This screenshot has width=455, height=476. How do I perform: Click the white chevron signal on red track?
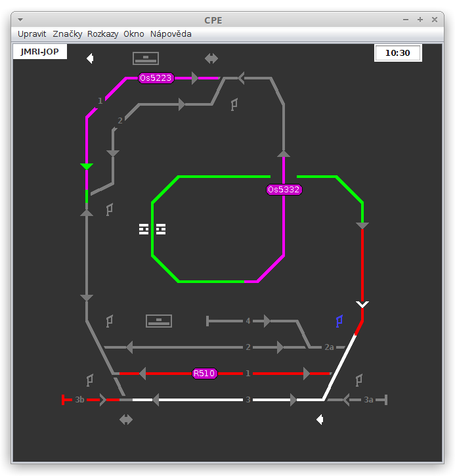click(362, 304)
